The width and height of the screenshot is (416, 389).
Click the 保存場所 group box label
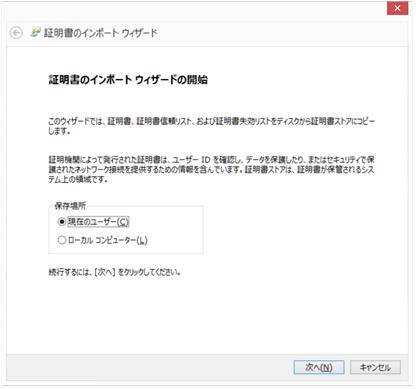click(70, 206)
